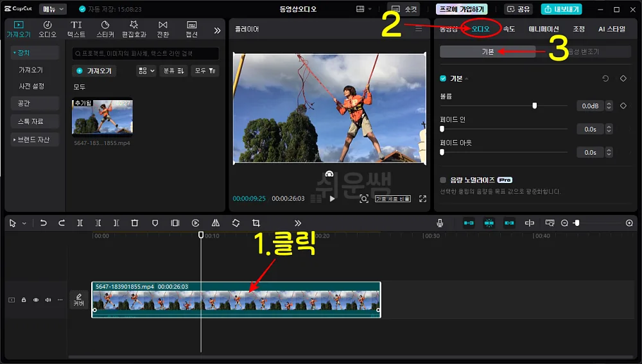Click the marker shield icon
Image resolution: width=642 pixels, height=364 pixels.
pos(155,223)
